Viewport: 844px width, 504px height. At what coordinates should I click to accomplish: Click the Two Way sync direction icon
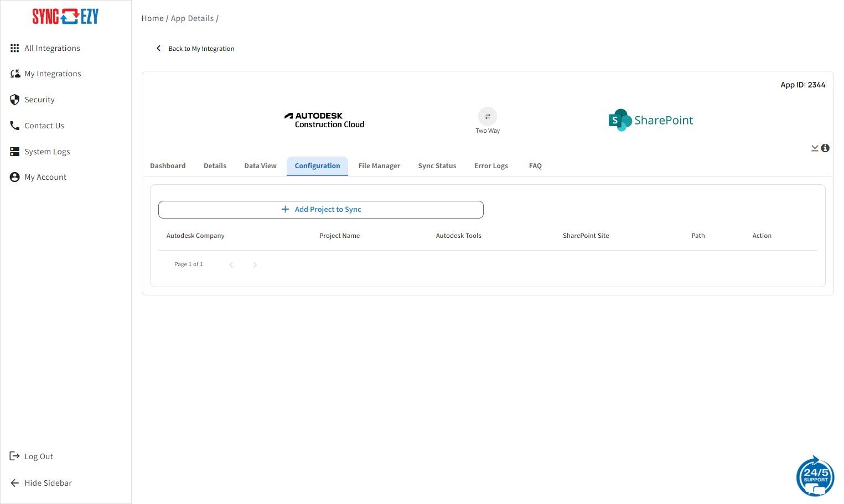(488, 116)
